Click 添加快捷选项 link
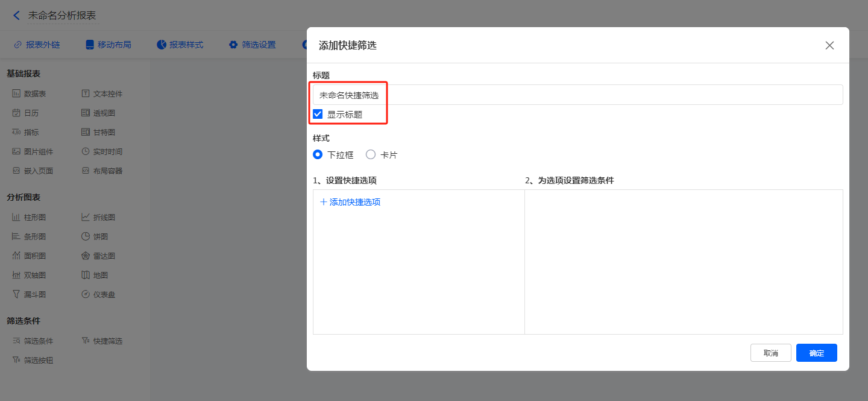868x401 pixels. [x=350, y=202]
